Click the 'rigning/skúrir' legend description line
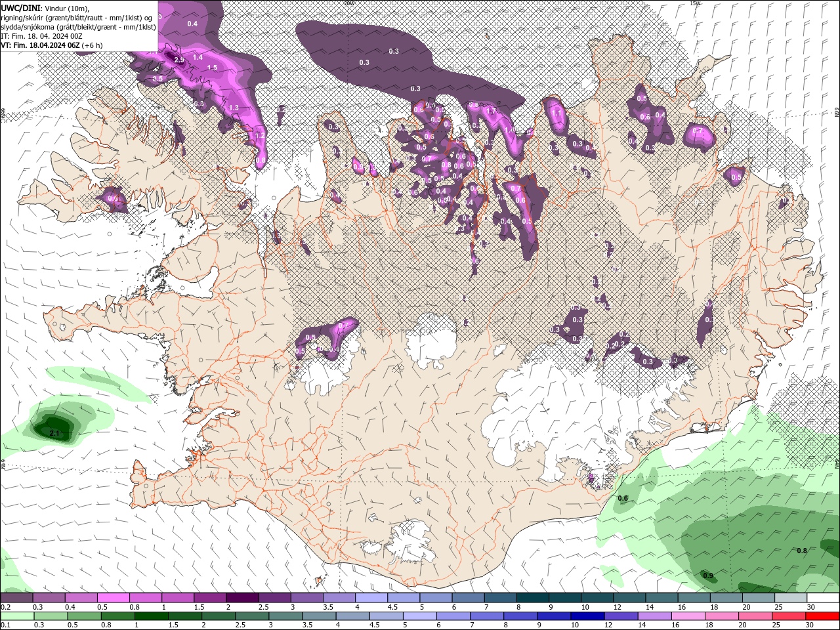Screen dimensions: 840x630 coord(77,17)
